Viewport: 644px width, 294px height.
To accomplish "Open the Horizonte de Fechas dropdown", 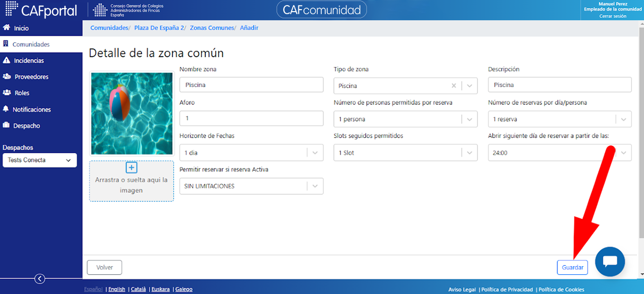I will 315,153.
